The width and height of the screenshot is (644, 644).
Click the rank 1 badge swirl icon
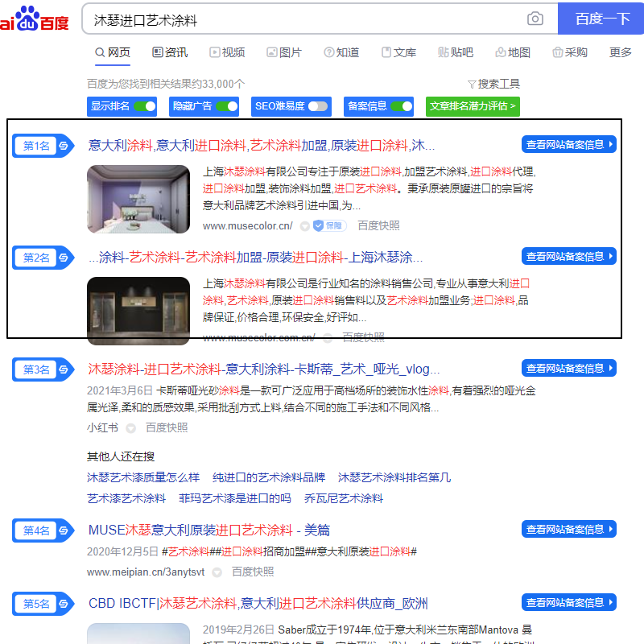64,146
